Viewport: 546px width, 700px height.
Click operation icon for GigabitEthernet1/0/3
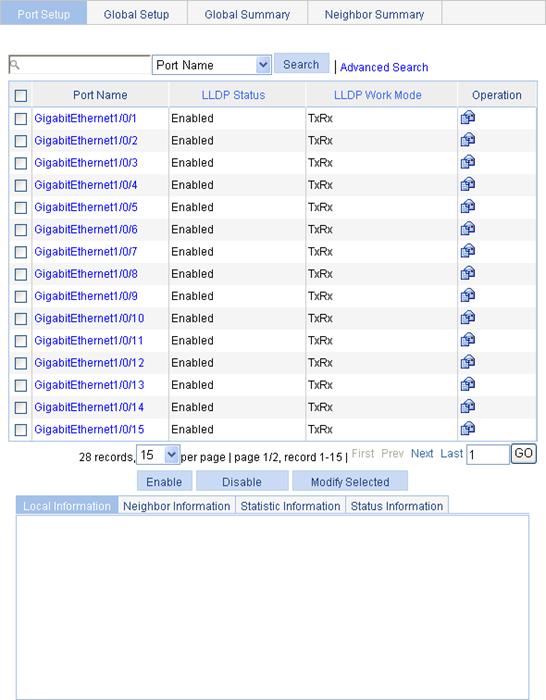(x=467, y=162)
